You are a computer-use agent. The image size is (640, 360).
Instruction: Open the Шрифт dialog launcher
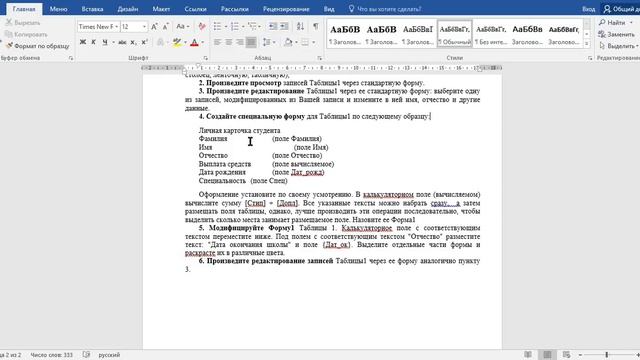(205, 58)
